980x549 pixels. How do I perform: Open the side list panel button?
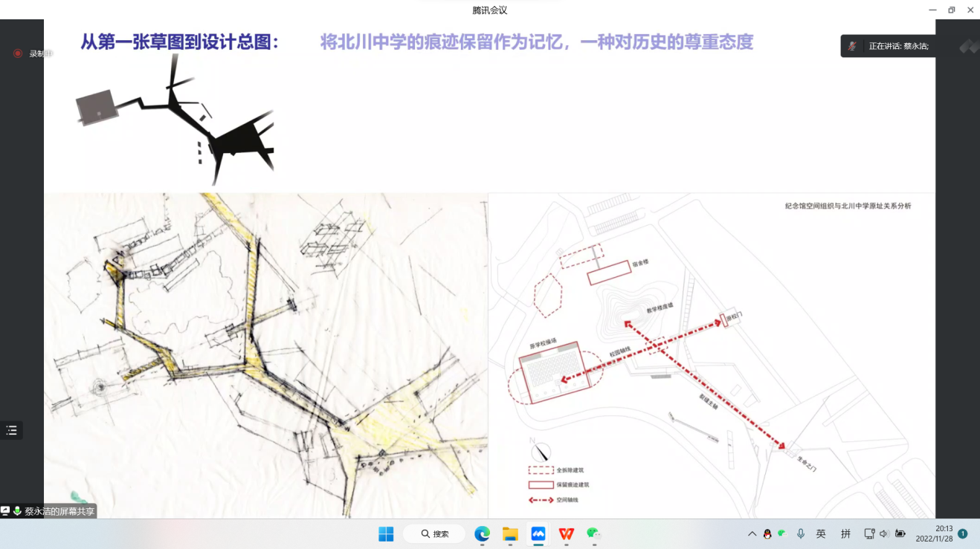pos(11,430)
